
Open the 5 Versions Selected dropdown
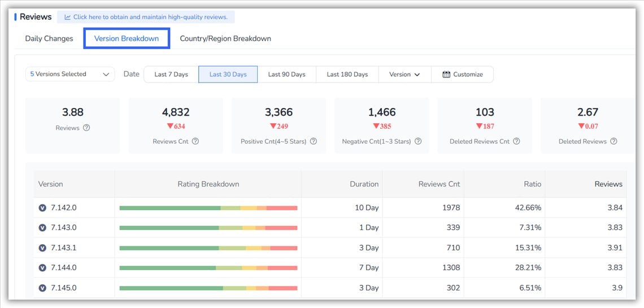point(70,75)
